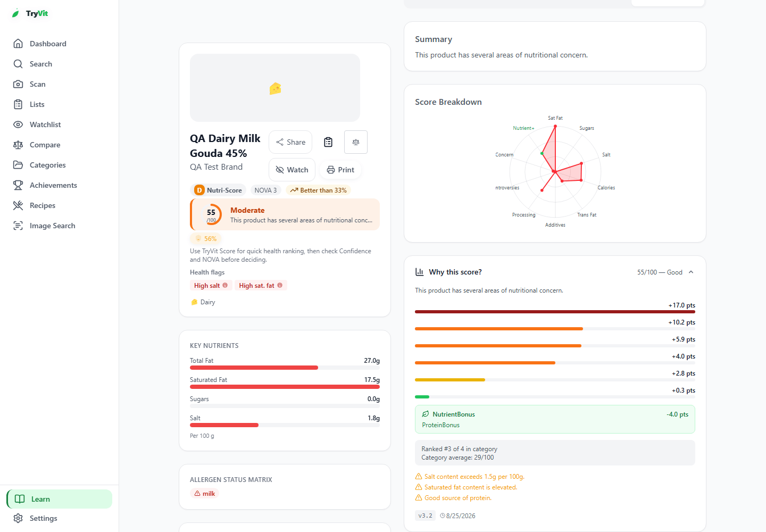
Task: Click the 8/25/2026 date stamp
Action: tap(457, 516)
